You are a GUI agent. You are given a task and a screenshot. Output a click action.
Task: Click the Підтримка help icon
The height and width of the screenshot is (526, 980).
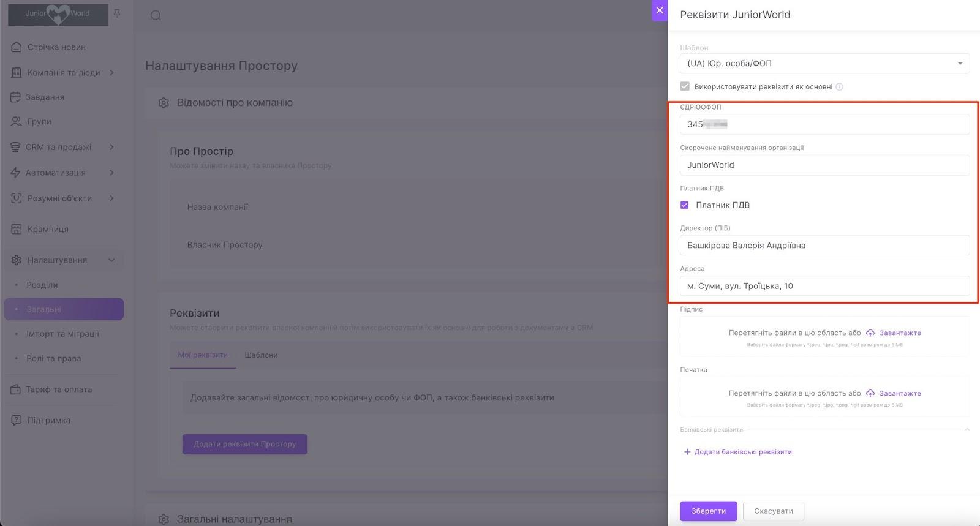click(17, 420)
